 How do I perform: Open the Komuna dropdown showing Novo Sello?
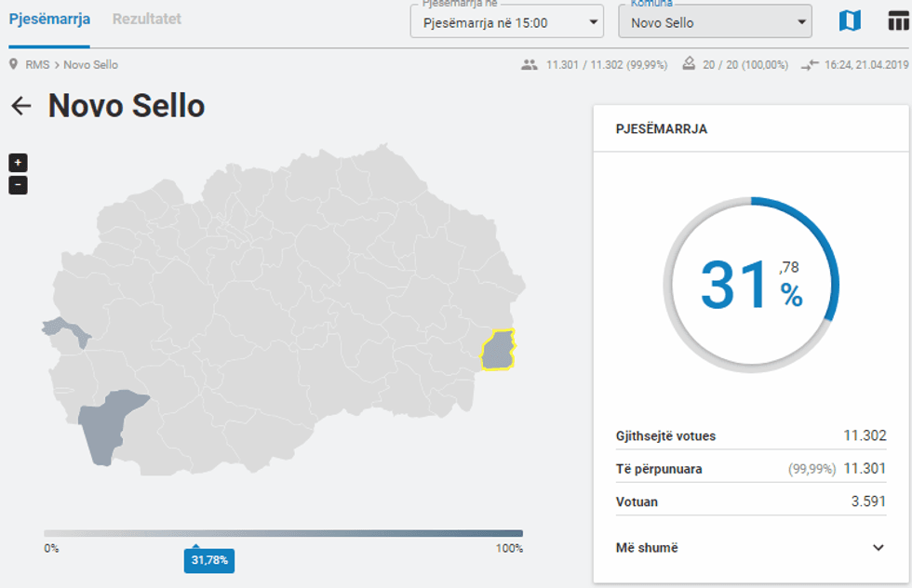click(715, 20)
